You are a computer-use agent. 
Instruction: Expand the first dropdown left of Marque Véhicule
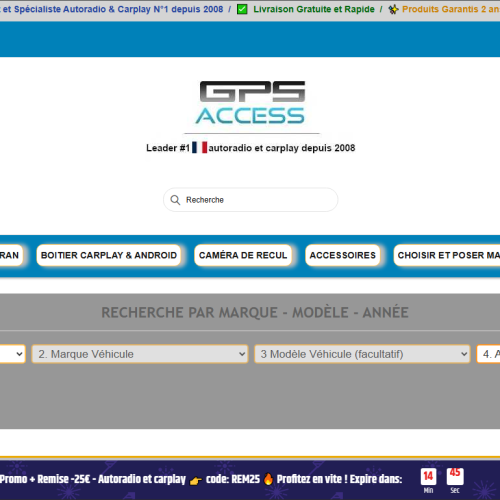[12, 354]
